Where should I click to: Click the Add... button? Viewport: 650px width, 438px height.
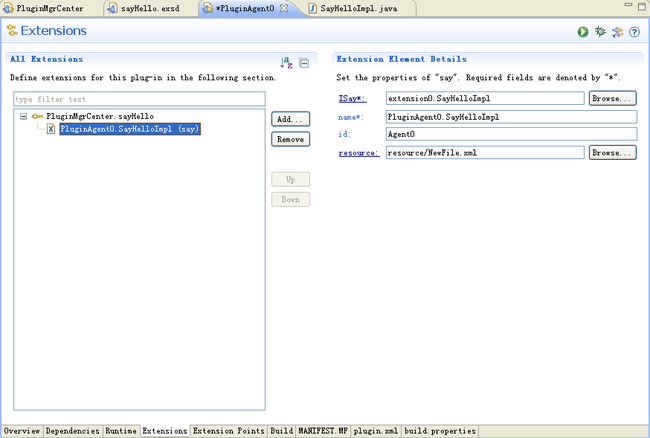(291, 119)
